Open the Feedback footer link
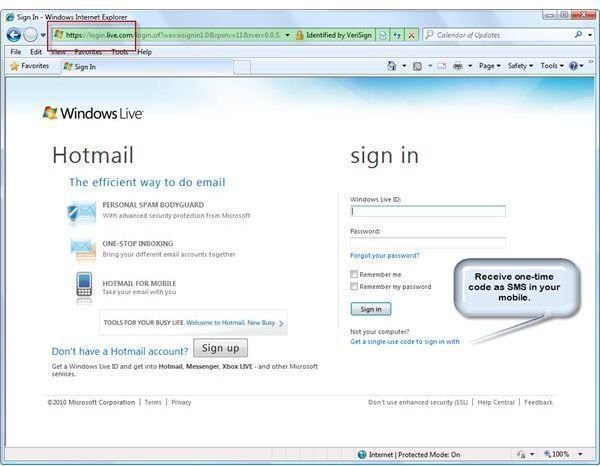This screenshot has height=466, width=600. tap(538, 402)
